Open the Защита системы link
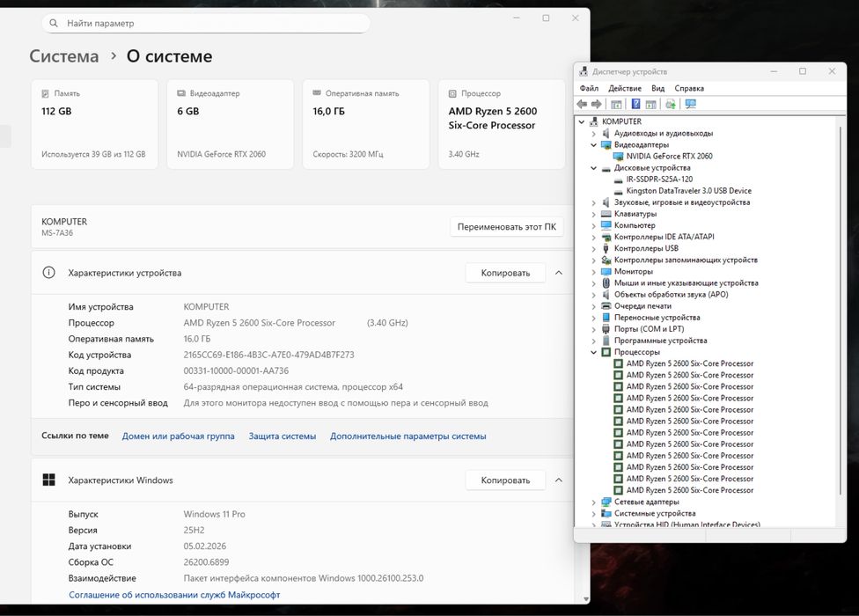 tap(282, 436)
